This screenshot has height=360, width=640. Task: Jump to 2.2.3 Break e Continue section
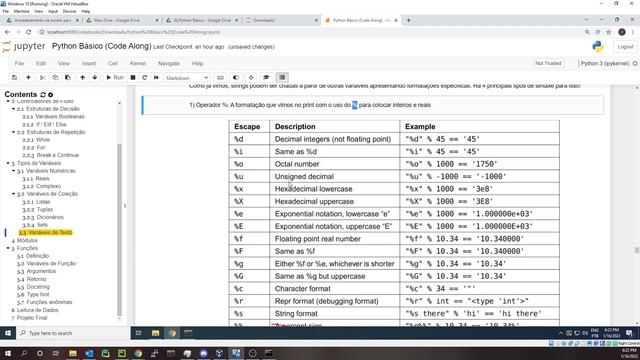pyautogui.click(x=51, y=155)
